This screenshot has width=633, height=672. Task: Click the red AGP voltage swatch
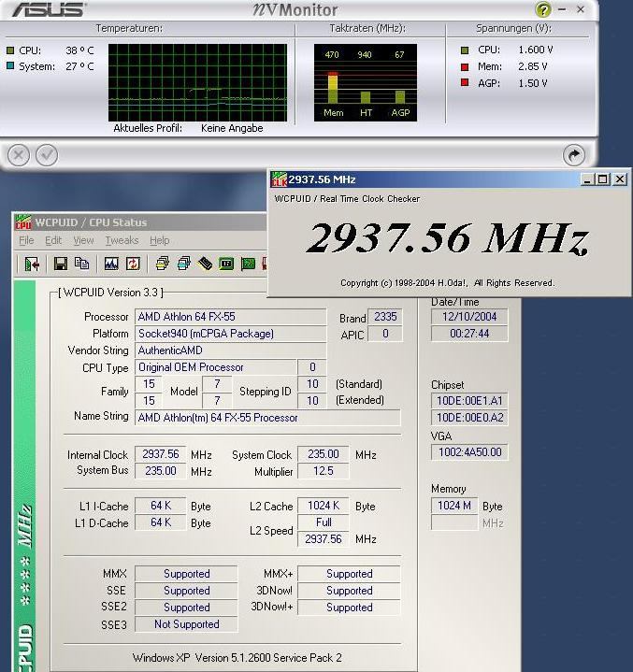click(465, 82)
